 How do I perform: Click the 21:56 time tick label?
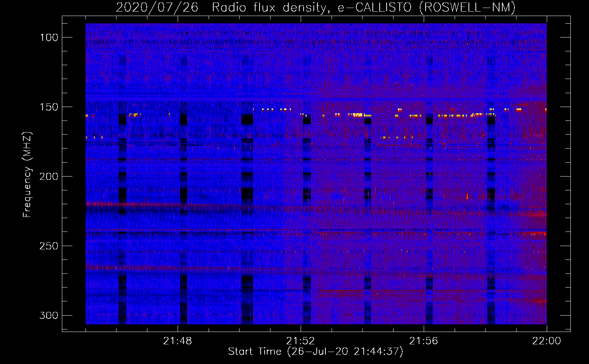tap(423, 341)
